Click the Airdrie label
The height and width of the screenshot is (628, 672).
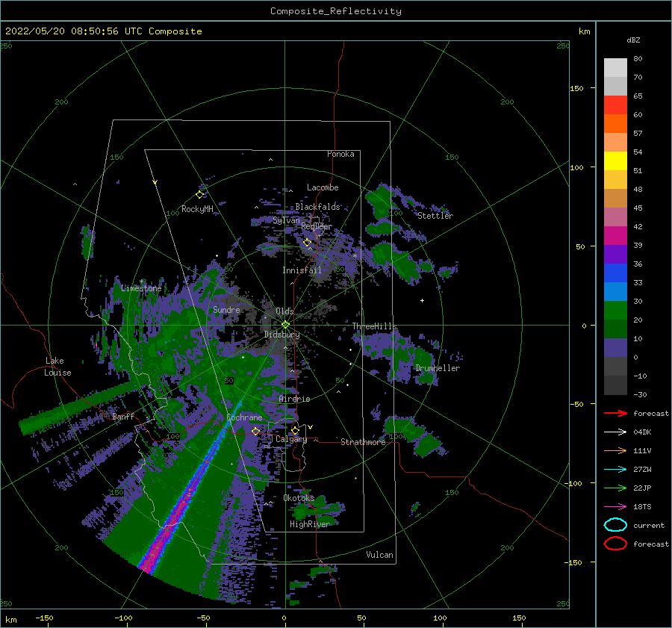click(294, 399)
